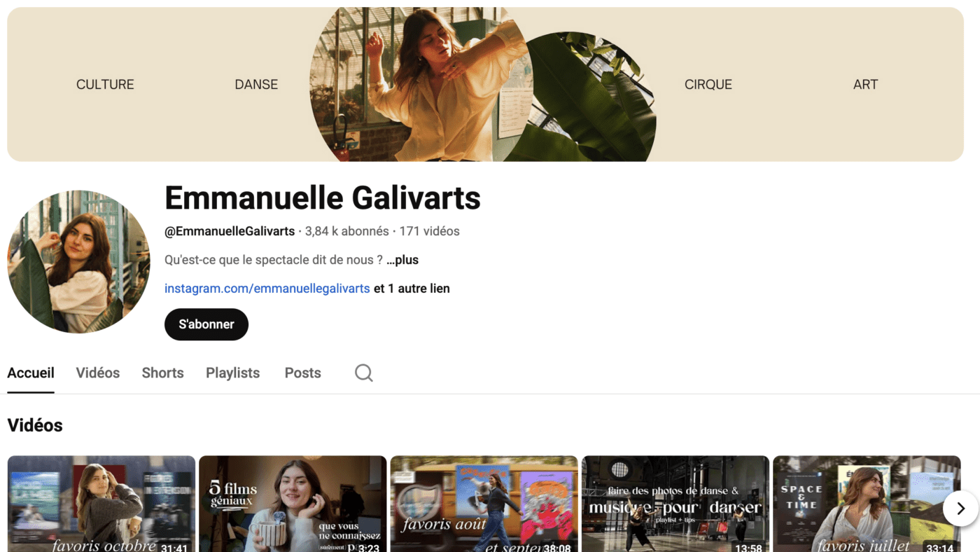Click the '171 vidéos' count text
Image resolution: width=980 pixels, height=552 pixels.
(429, 231)
